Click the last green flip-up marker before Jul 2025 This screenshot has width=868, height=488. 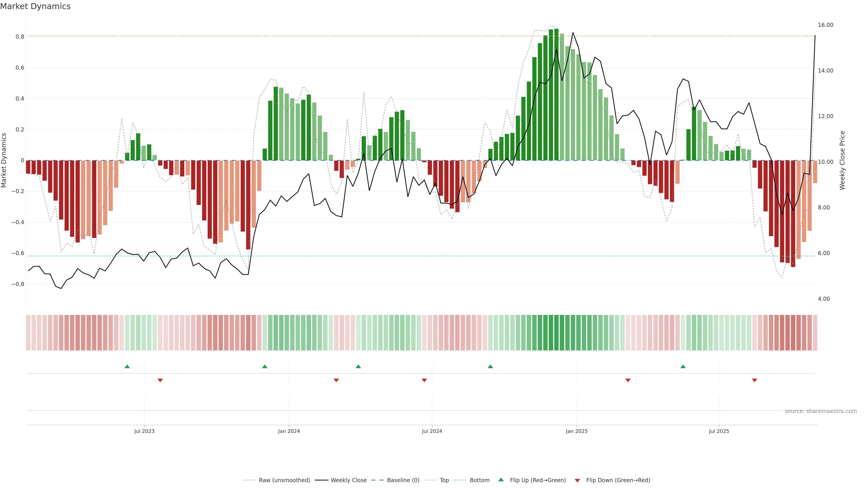pyautogui.click(x=683, y=366)
